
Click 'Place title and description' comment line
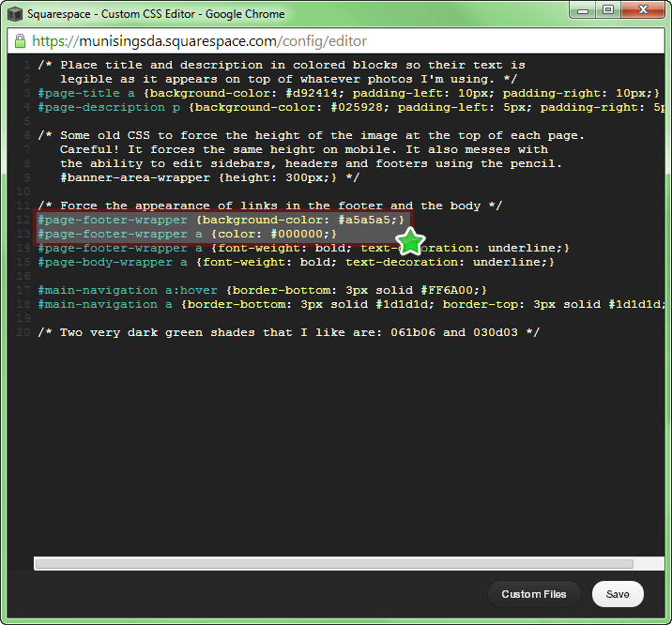282,65
